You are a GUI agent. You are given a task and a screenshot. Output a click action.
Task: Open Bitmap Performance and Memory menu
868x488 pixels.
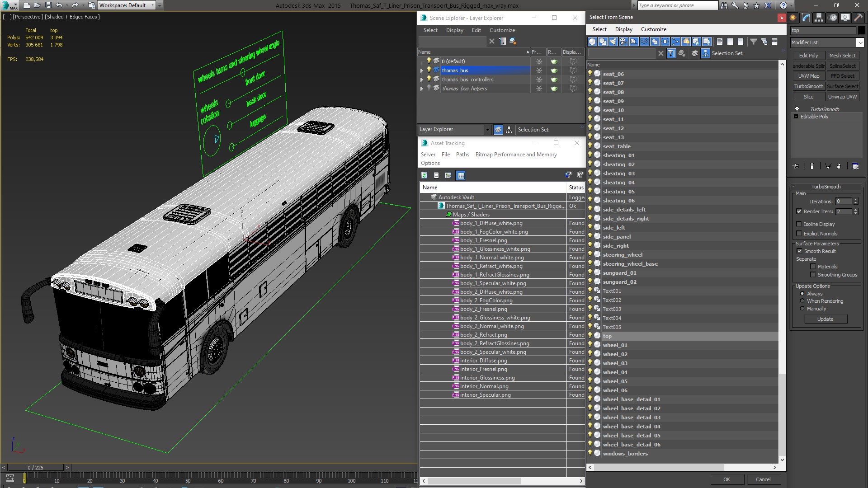pos(516,155)
